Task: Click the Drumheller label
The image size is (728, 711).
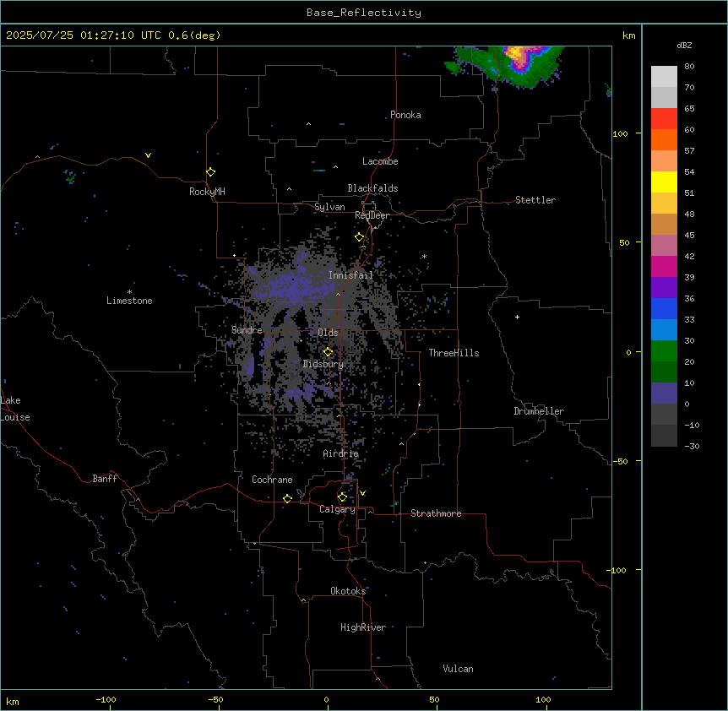Action: (539, 411)
